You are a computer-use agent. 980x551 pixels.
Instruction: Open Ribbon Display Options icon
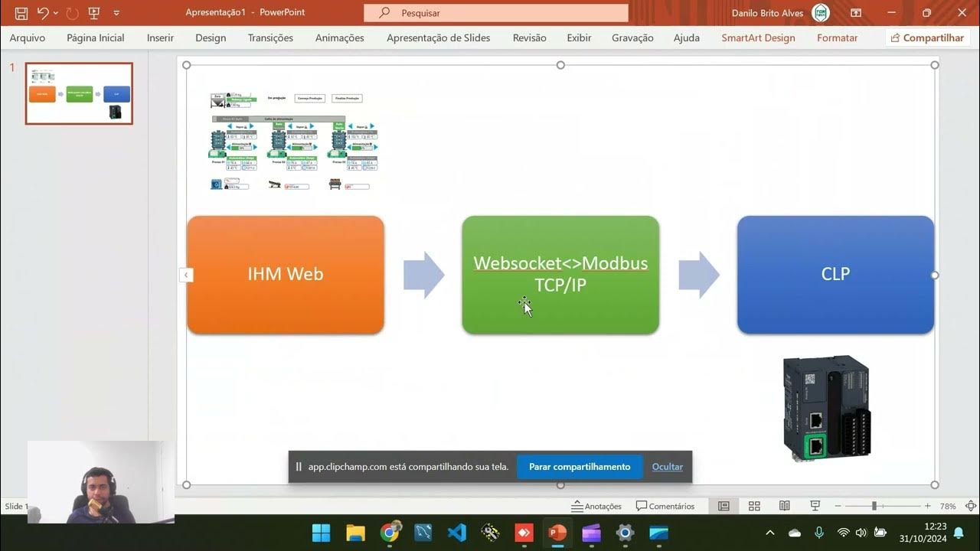point(856,13)
